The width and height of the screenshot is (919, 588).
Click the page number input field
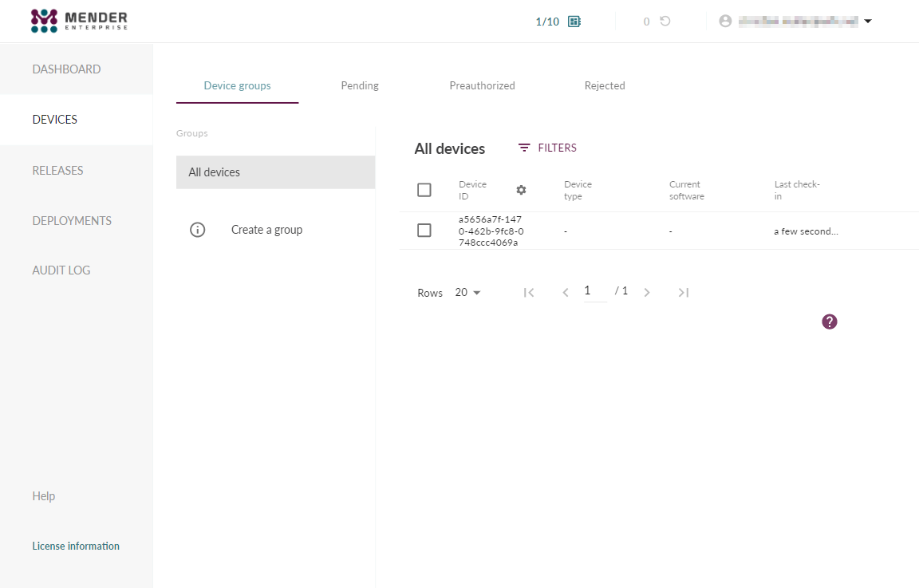594,291
